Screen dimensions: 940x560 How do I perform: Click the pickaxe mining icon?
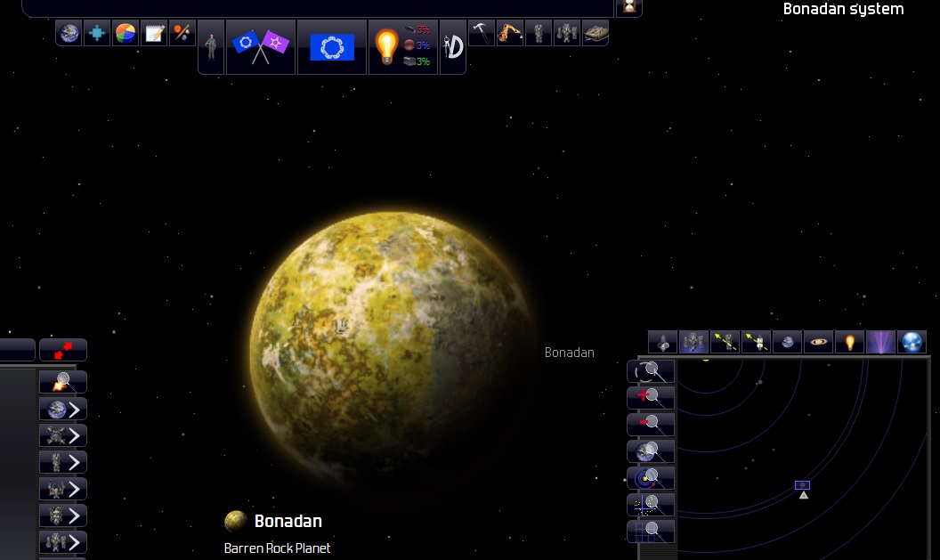(x=482, y=33)
